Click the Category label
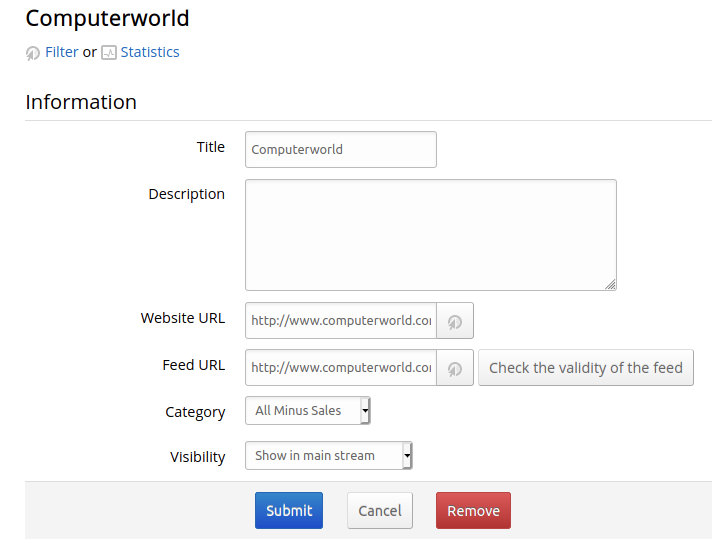This screenshot has height=547, width=712. [x=195, y=412]
